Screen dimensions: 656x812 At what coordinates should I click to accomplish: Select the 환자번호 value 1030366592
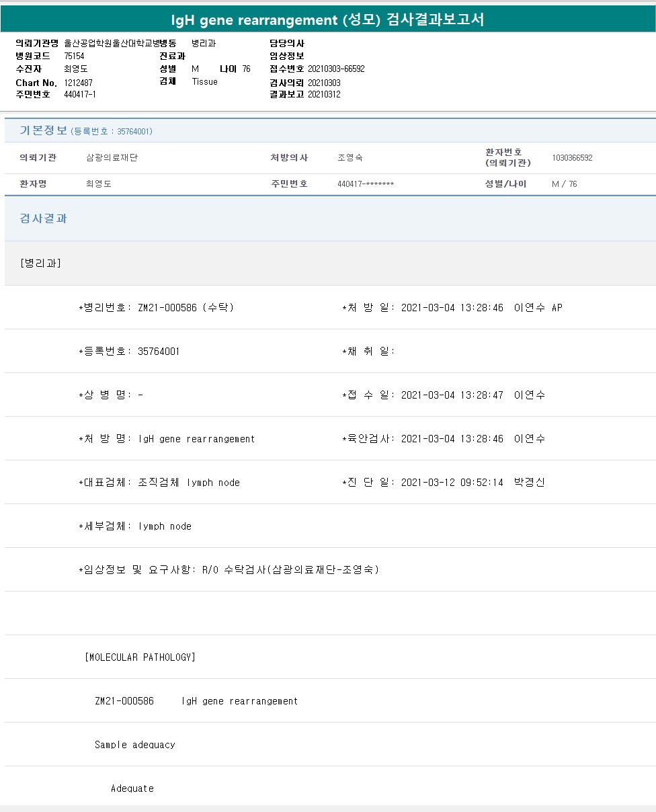click(572, 158)
